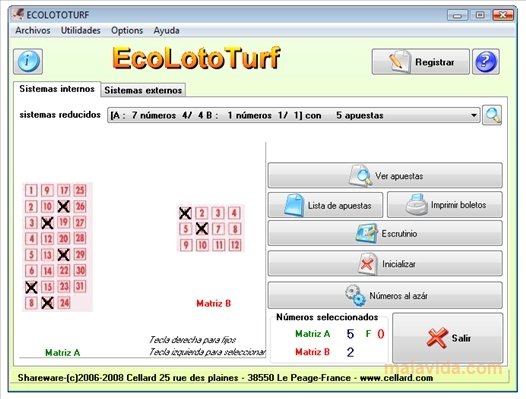Select number 1 in Matriz A
The width and height of the screenshot is (526, 399).
click(x=31, y=191)
